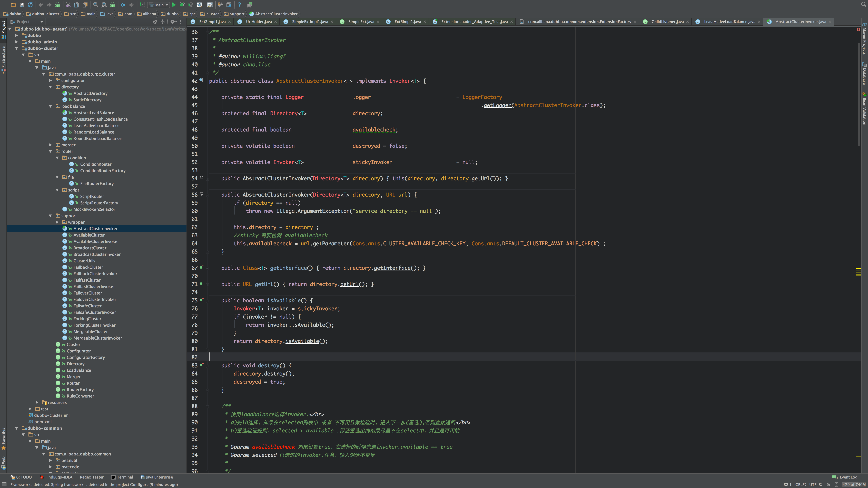Run the Main configuration with play icon
The height and width of the screenshot is (488, 868).
174,5
